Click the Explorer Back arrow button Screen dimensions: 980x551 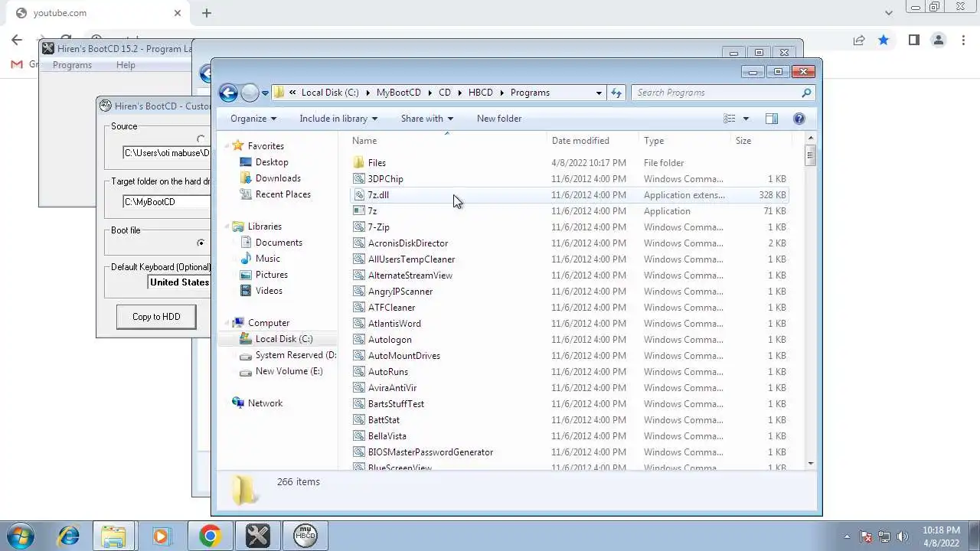tap(228, 93)
